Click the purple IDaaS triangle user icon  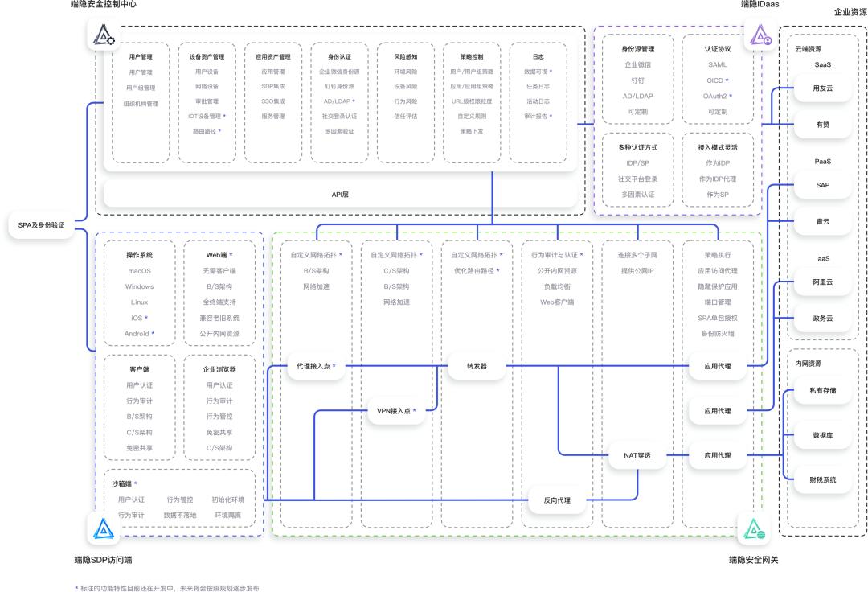pyautogui.click(x=760, y=35)
